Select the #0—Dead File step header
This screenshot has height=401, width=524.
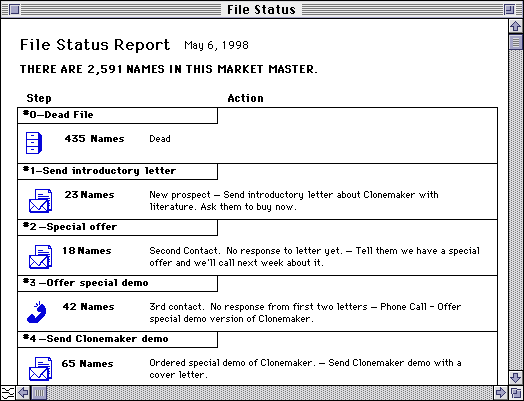(x=117, y=115)
